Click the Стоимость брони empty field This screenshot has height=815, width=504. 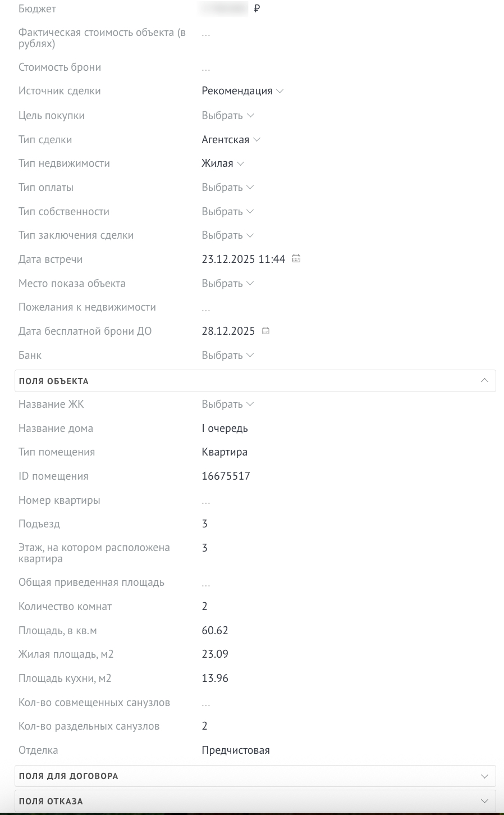(206, 68)
